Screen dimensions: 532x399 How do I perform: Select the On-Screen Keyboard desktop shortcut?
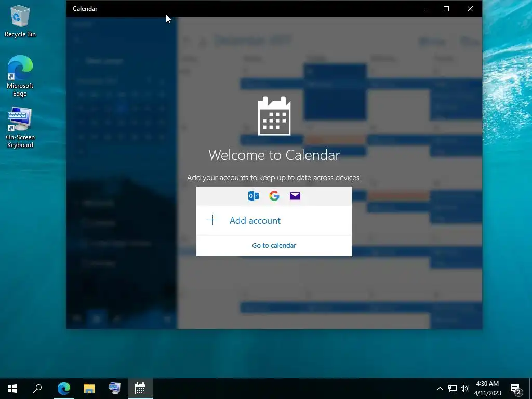(20, 128)
